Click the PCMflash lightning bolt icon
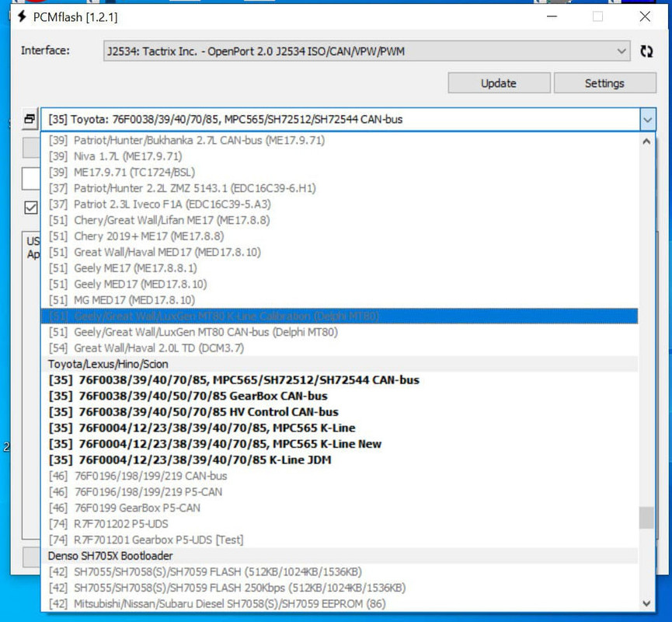Viewport: 672px width, 622px height. click(x=22, y=17)
